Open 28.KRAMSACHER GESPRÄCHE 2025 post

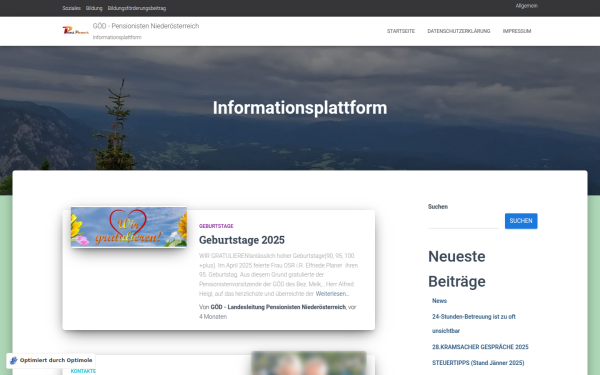[x=480, y=347]
